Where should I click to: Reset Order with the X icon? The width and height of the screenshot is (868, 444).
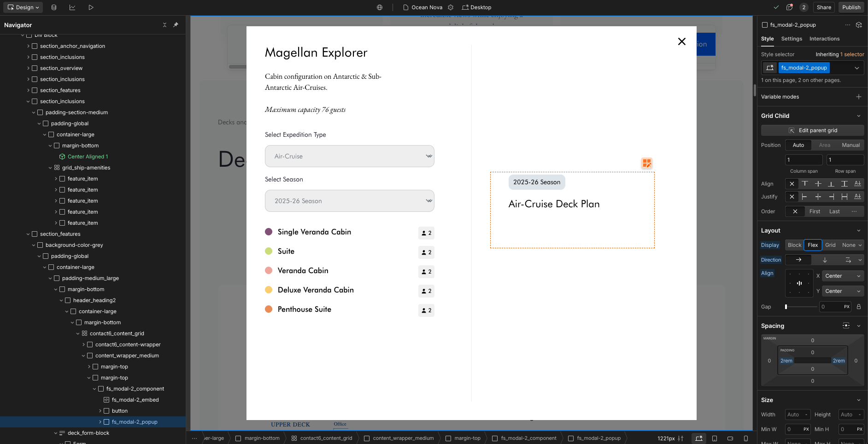[795, 211]
